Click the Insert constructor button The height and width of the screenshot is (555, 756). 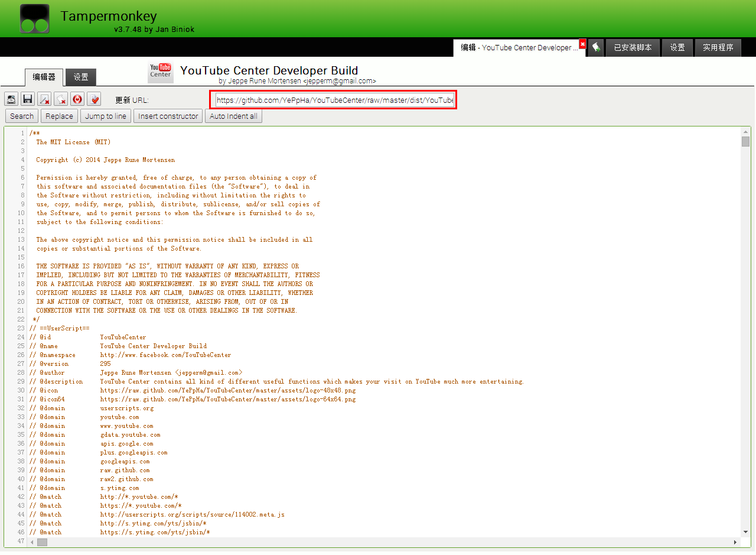[168, 116]
